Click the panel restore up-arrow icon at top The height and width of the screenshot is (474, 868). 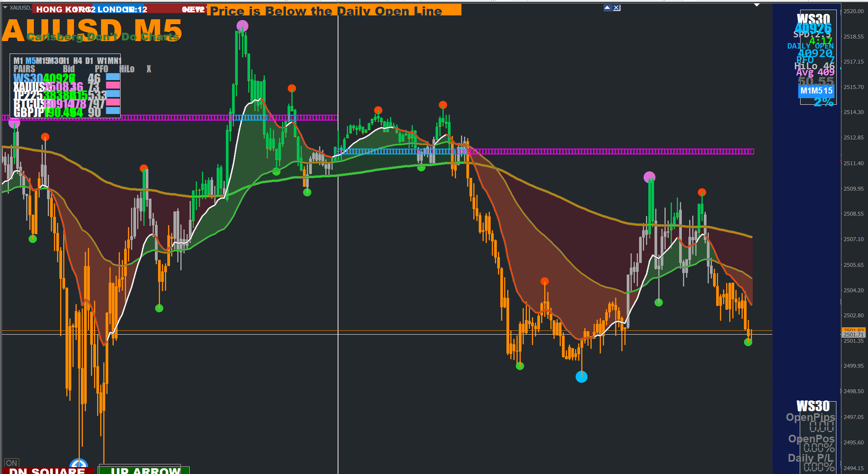pyautogui.click(x=607, y=8)
